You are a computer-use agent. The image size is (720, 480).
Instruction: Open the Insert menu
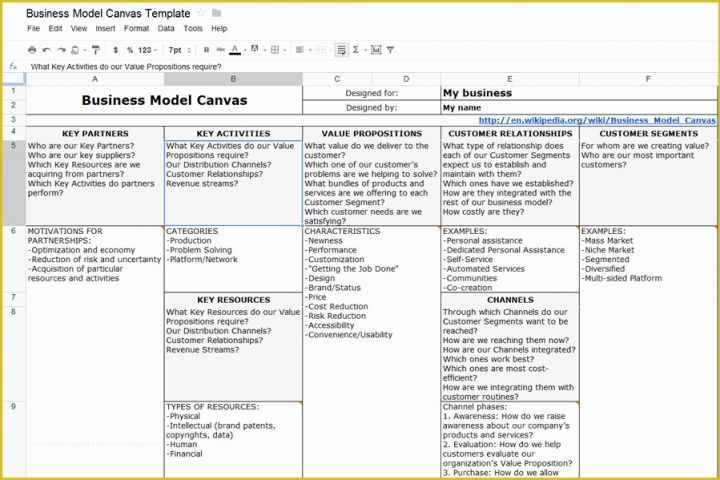tap(105, 28)
